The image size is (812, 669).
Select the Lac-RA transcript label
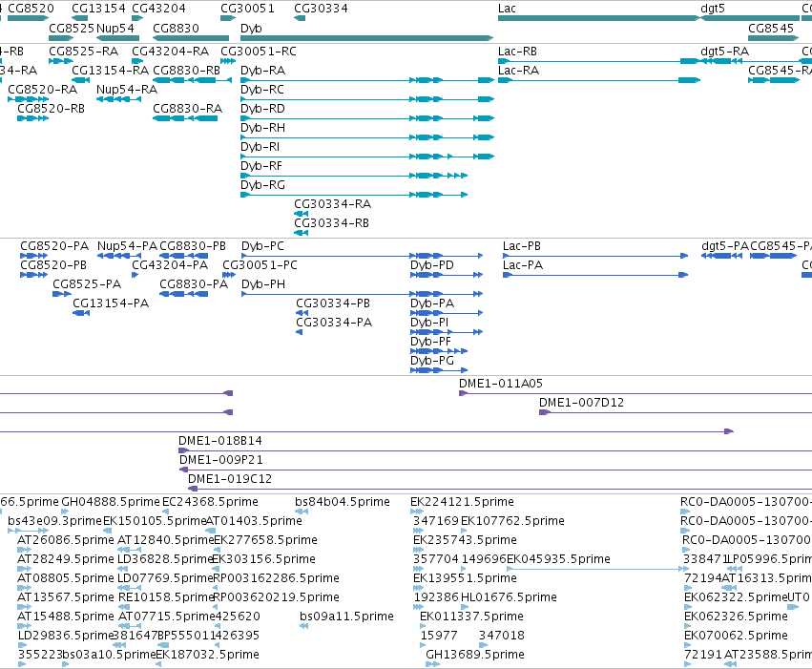pos(518,71)
